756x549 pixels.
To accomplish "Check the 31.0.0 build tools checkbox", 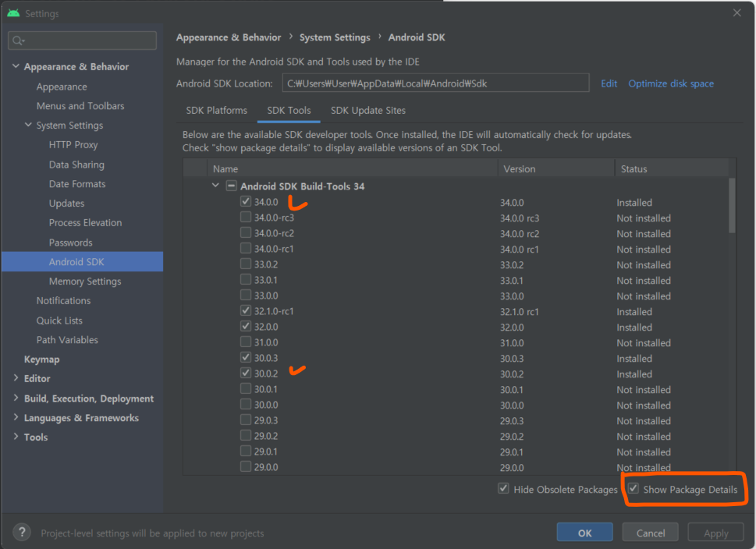I will click(246, 342).
